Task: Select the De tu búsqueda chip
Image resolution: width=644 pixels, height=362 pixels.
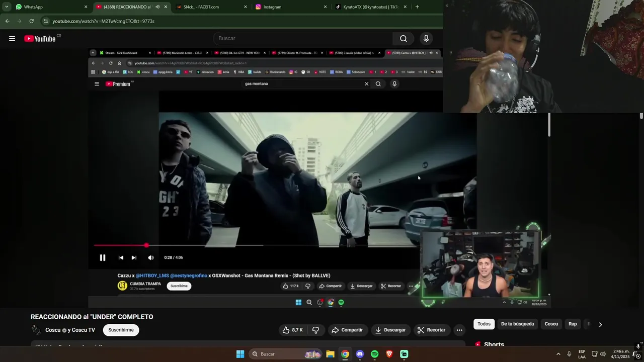Action: (517, 324)
